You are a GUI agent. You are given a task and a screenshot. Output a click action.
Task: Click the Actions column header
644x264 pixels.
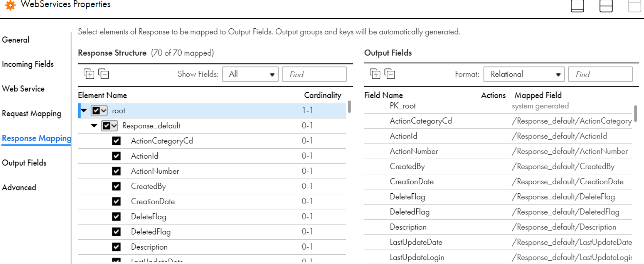[493, 95]
